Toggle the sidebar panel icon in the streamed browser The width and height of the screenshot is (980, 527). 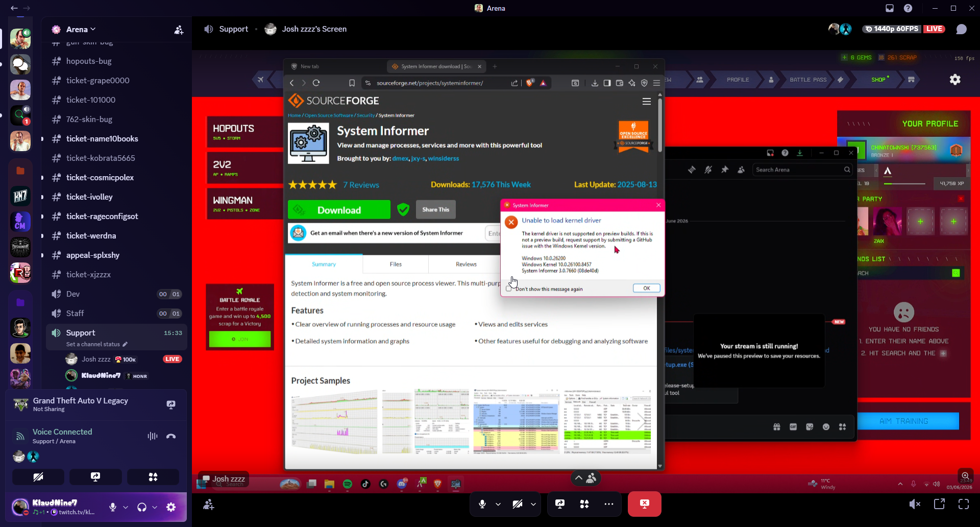(607, 83)
